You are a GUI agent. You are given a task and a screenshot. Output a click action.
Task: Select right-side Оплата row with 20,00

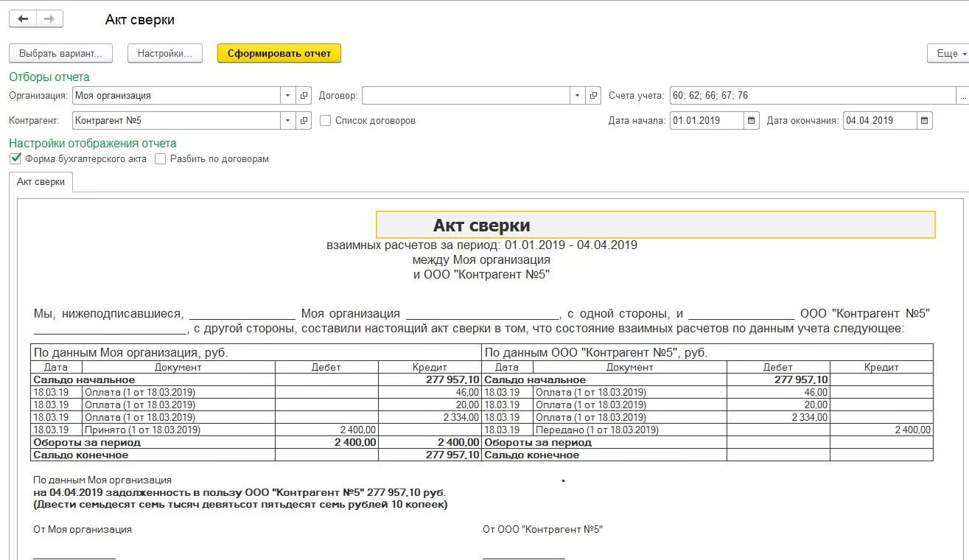click(x=707, y=405)
